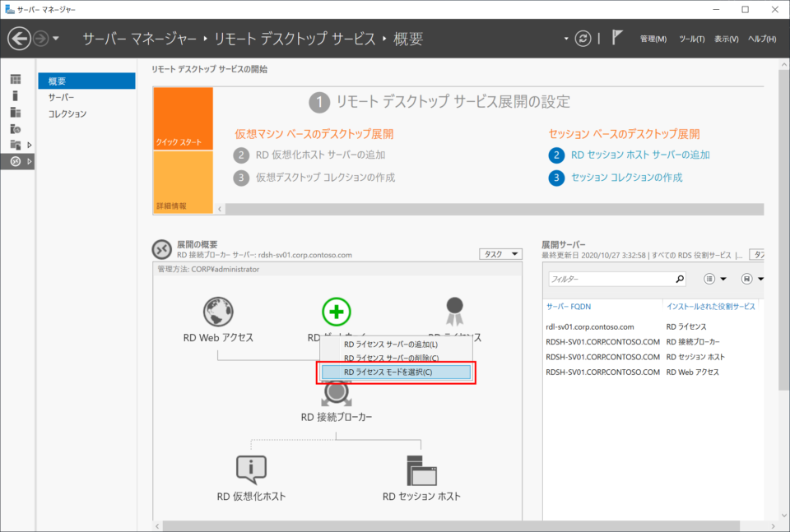Click the RD ライセンス ribbon icon
Image resolution: width=790 pixels, height=532 pixels.
click(454, 312)
